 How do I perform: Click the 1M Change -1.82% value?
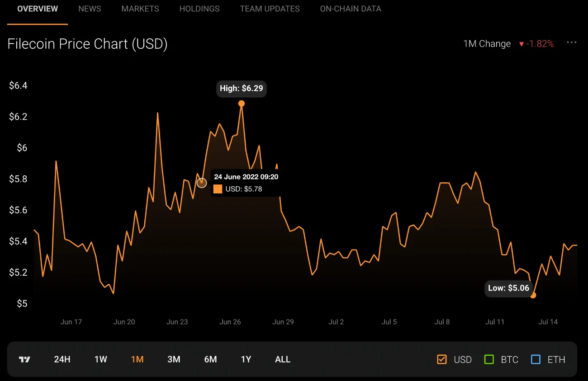click(536, 44)
